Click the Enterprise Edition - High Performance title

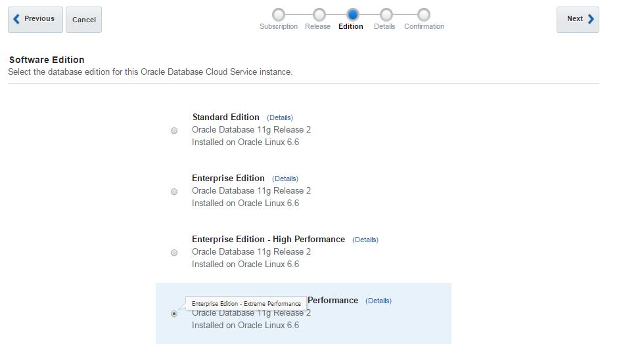(x=268, y=239)
